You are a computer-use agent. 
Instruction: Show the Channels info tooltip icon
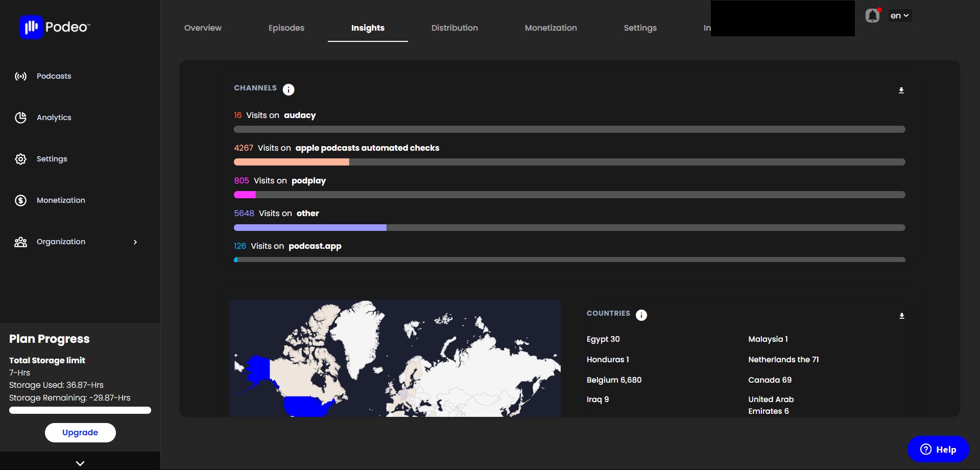tap(289, 89)
